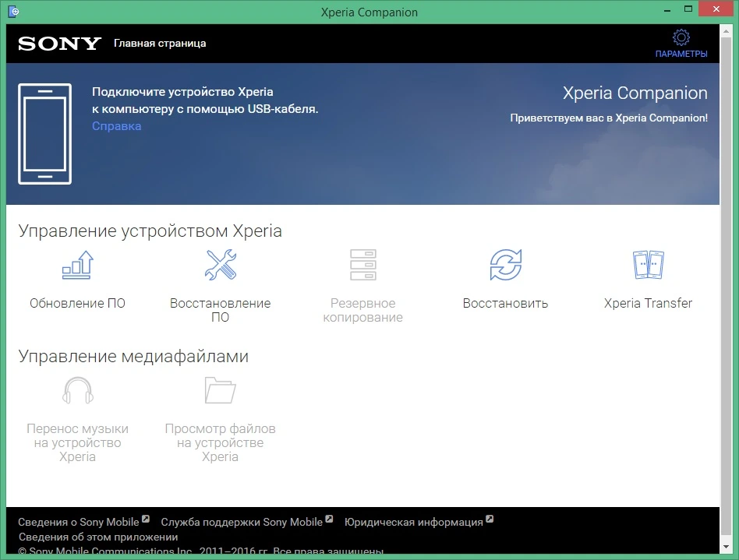Click the headphones Перенос музыки icon
The height and width of the screenshot is (560, 739).
pos(78,390)
